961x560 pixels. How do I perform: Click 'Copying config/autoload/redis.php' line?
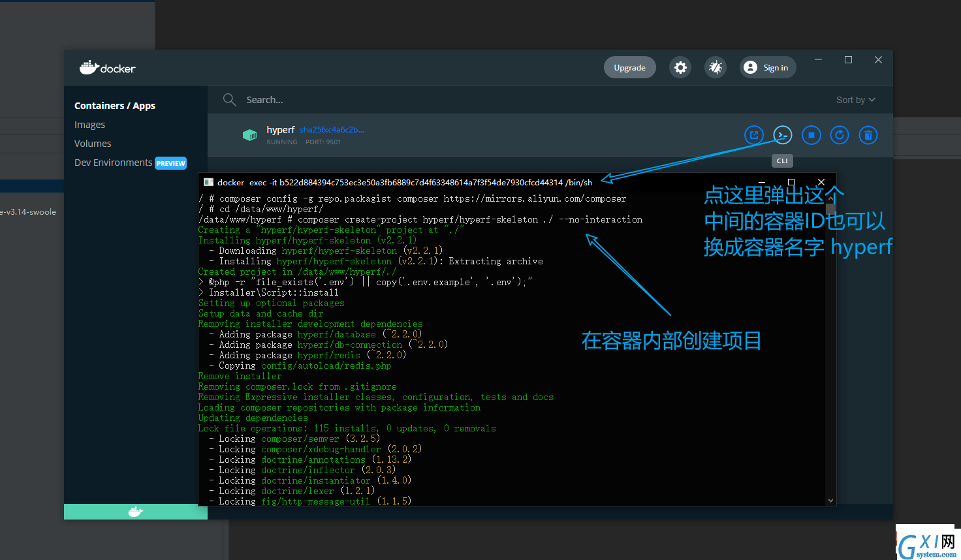coord(300,366)
